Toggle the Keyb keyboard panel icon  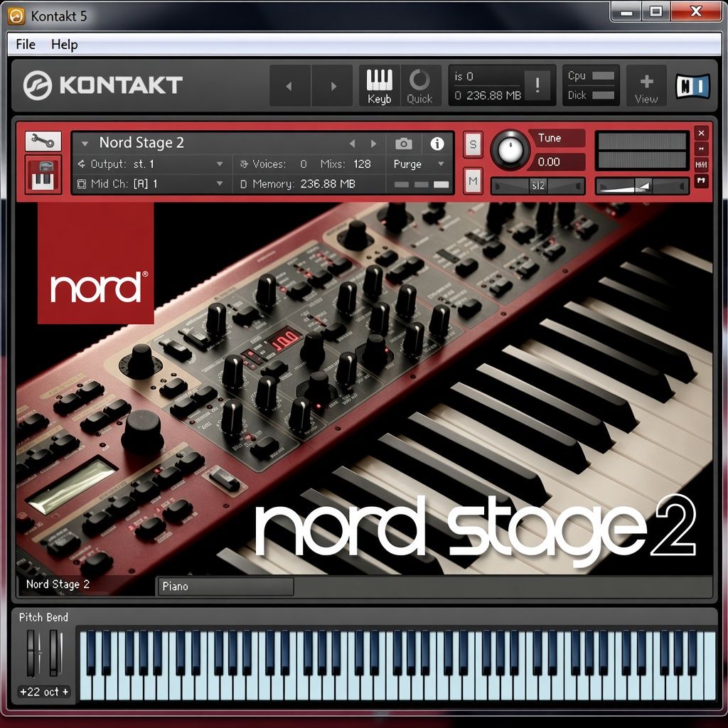tap(380, 86)
